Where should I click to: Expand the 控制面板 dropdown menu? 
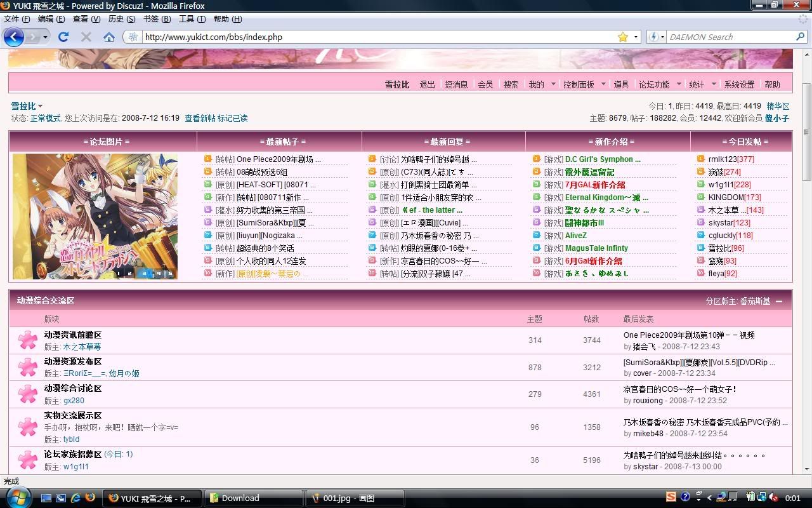point(603,84)
